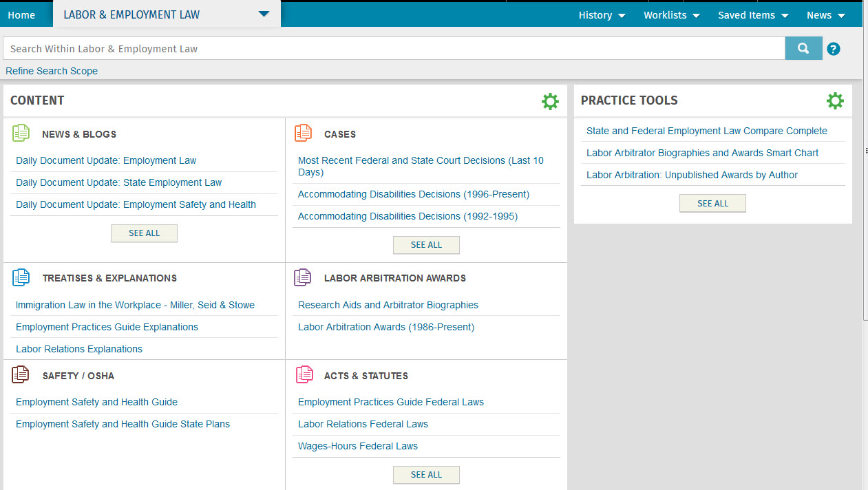
Task: Expand the Labor & Employment Law dropdown
Action: 264,14
